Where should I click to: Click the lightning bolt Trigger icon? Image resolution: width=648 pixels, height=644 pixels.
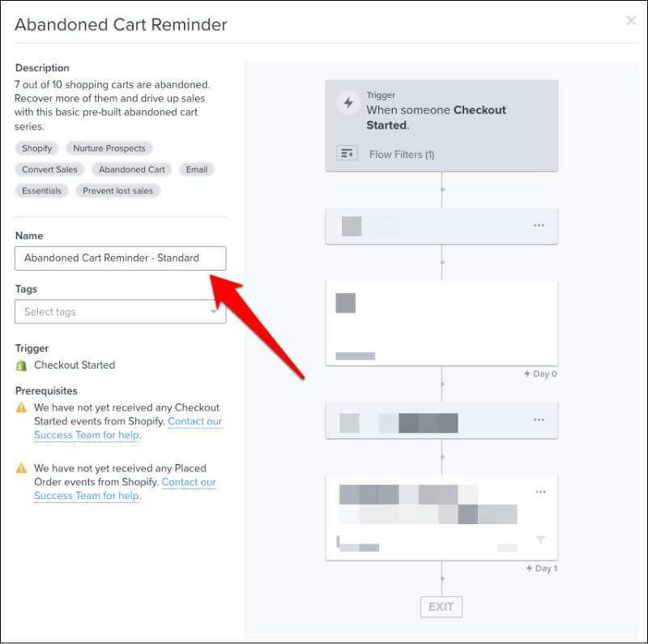click(x=347, y=103)
